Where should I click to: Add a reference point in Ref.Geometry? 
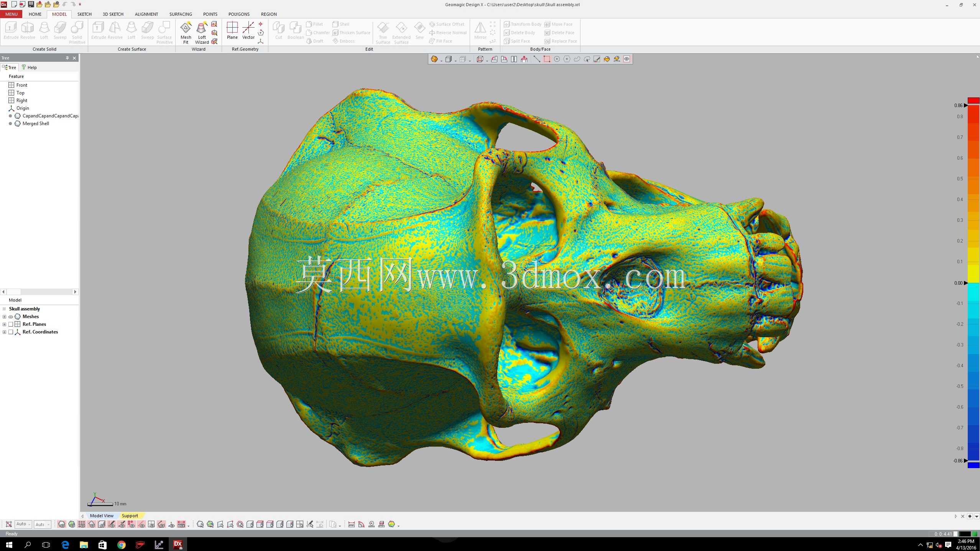coord(261,24)
